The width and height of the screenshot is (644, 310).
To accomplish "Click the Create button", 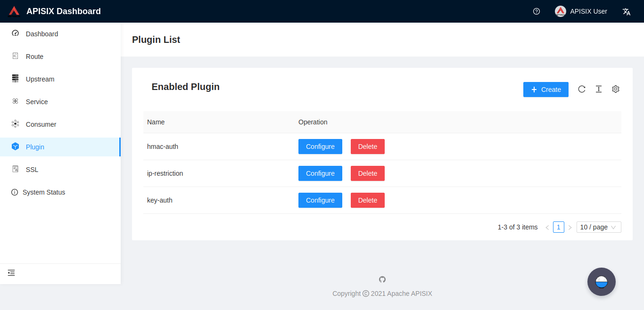I will pyautogui.click(x=545, y=89).
